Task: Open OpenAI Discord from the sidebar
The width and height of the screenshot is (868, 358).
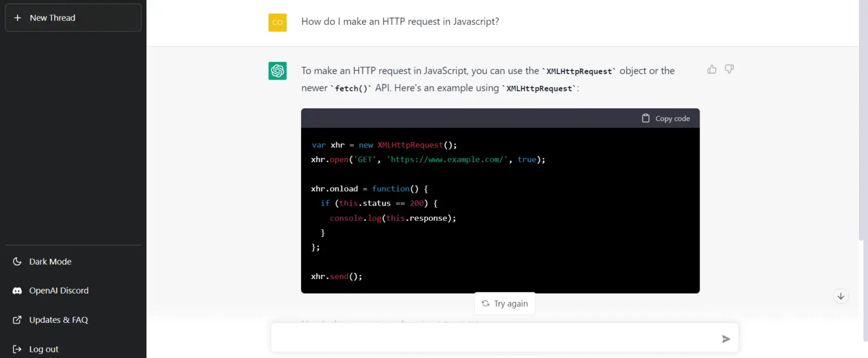Action: [59, 290]
